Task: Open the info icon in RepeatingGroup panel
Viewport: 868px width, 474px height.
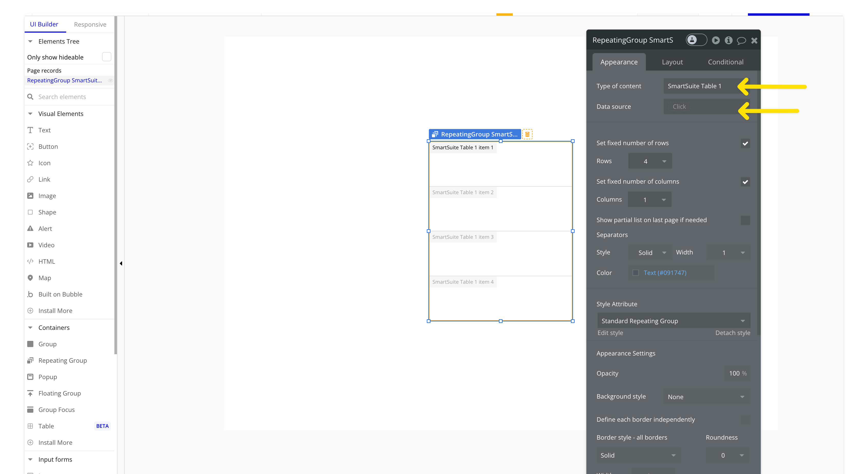Action: pyautogui.click(x=728, y=41)
